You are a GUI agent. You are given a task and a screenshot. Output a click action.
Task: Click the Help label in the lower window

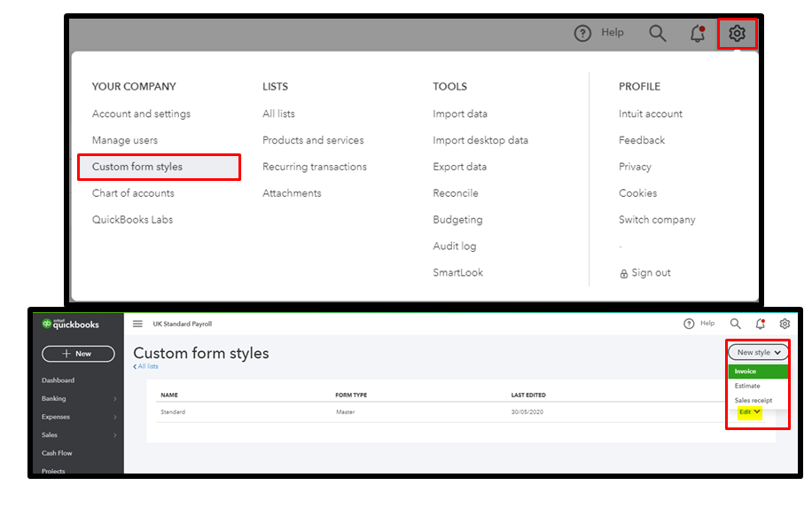pos(707,323)
